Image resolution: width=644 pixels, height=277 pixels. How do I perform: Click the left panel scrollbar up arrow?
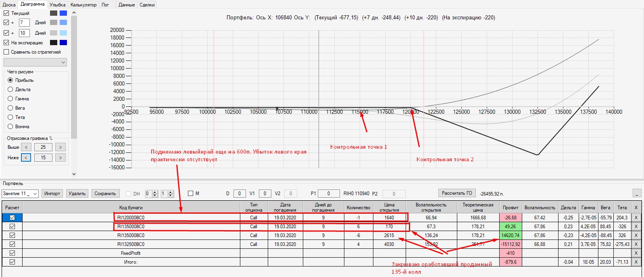[74, 13]
